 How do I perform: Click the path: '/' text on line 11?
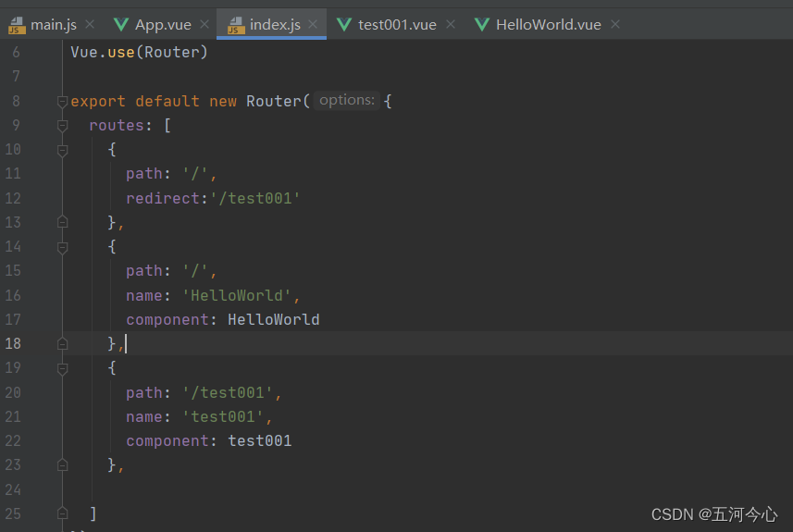point(171,174)
